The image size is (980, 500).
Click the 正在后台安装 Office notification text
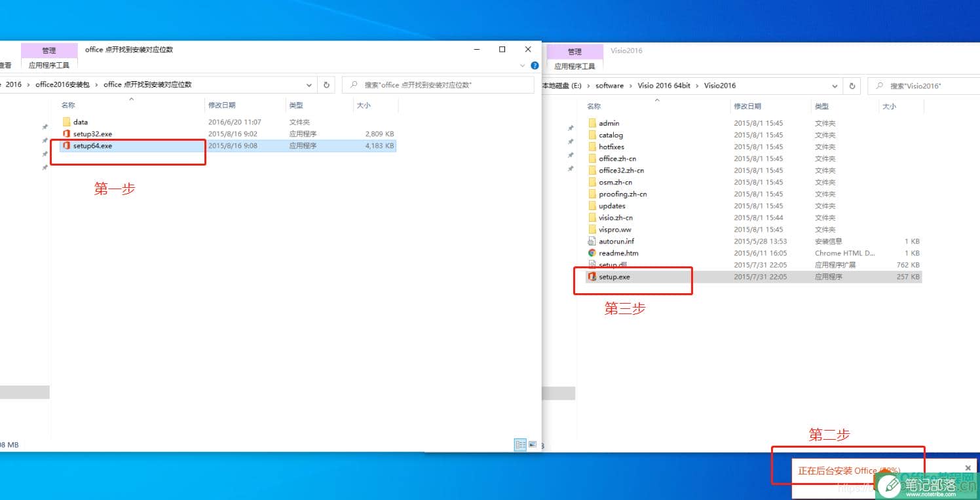[849, 471]
